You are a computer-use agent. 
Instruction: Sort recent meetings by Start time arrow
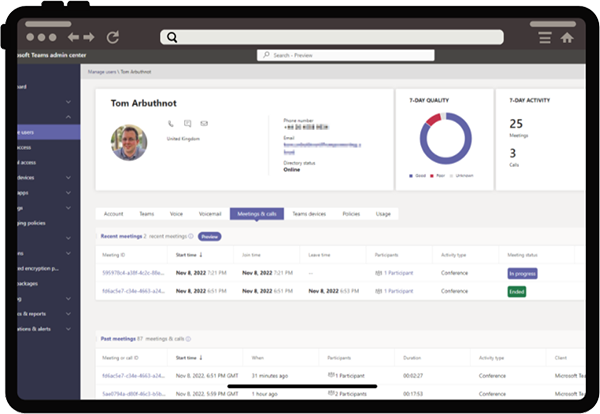[x=201, y=255]
